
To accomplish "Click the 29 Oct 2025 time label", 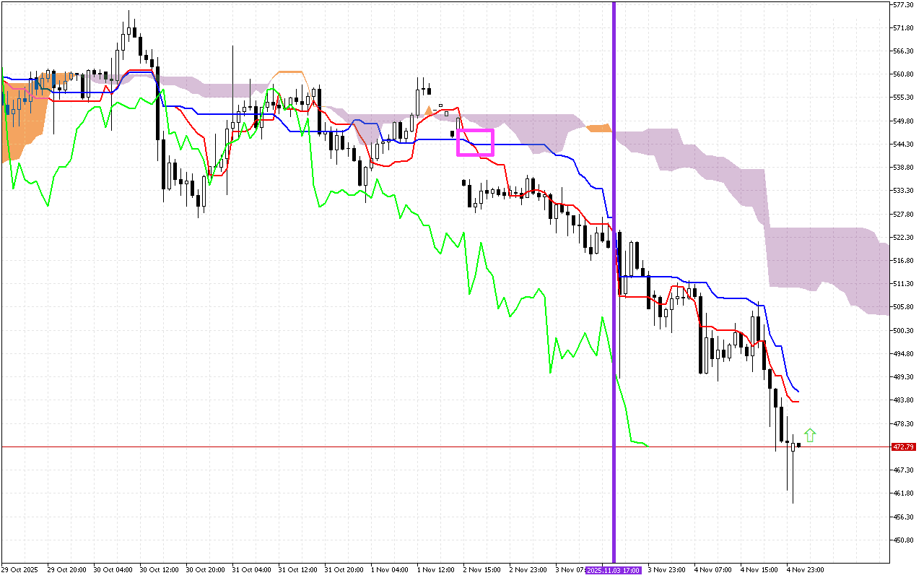I will tap(19, 570).
